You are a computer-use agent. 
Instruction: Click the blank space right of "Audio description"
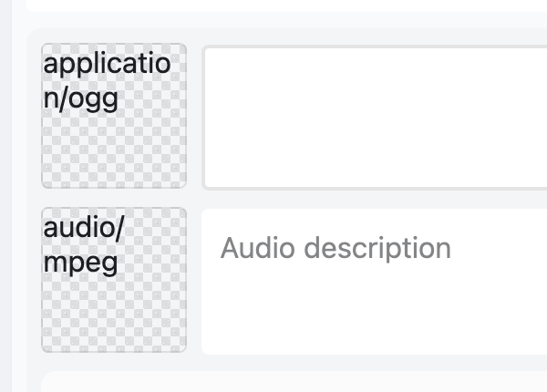pos(501,248)
